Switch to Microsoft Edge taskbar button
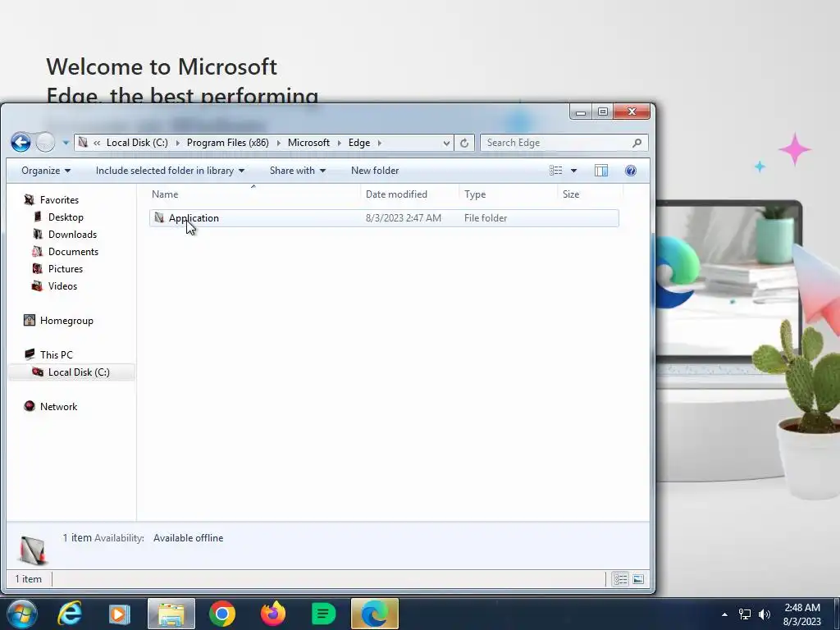This screenshot has width=840, height=630. 374,614
